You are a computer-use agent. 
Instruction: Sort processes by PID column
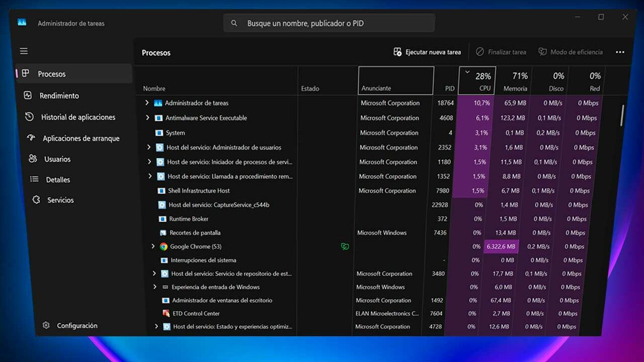tap(450, 88)
